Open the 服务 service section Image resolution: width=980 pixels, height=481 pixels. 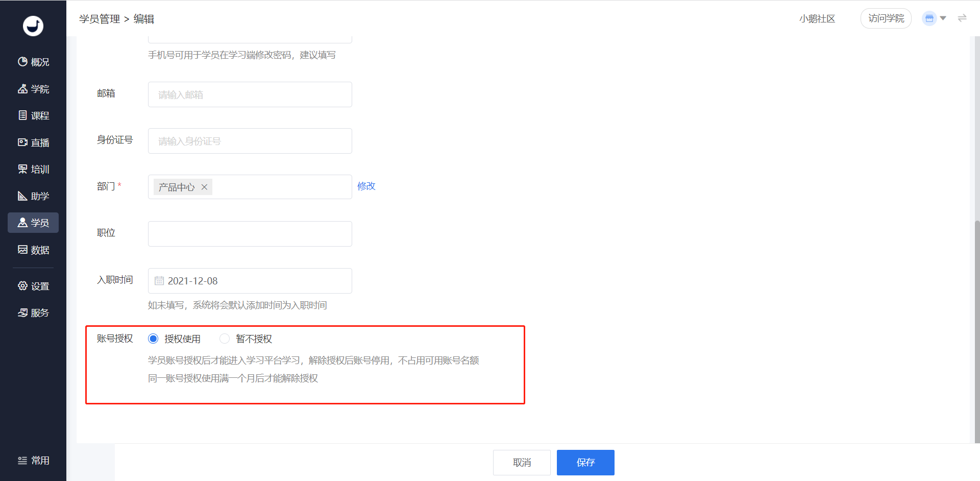point(33,312)
